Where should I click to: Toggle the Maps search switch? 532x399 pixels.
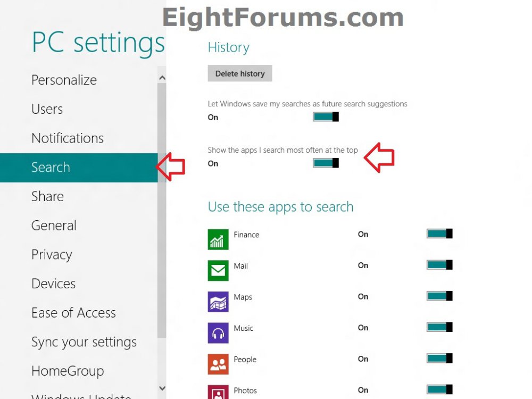click(439, 296)
